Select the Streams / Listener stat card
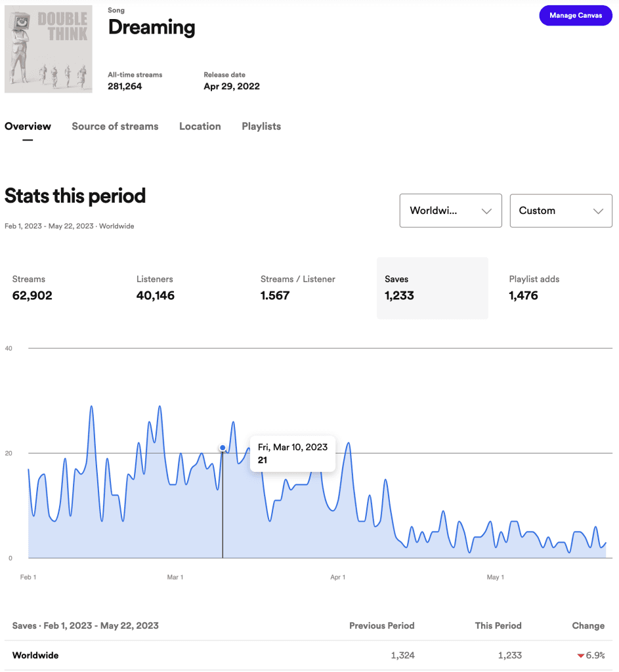Viewport: 619px width, 672px height. coord(309,288)
